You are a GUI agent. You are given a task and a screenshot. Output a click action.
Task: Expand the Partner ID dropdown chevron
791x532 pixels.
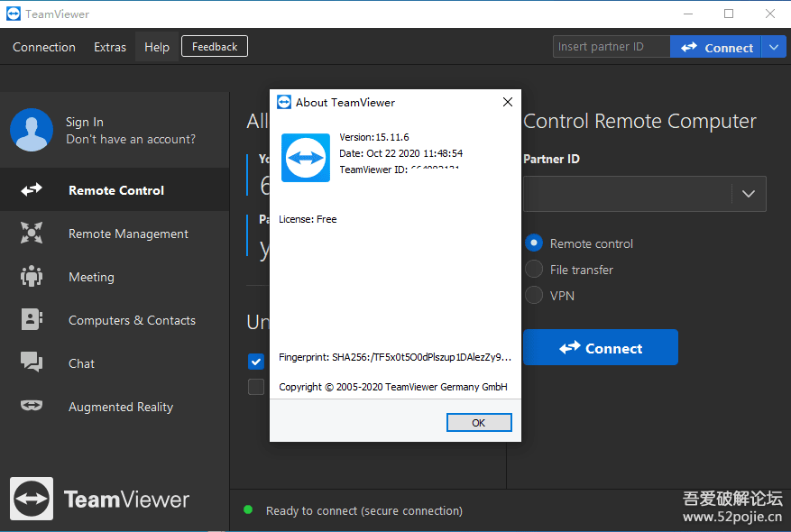pos(748,194)
